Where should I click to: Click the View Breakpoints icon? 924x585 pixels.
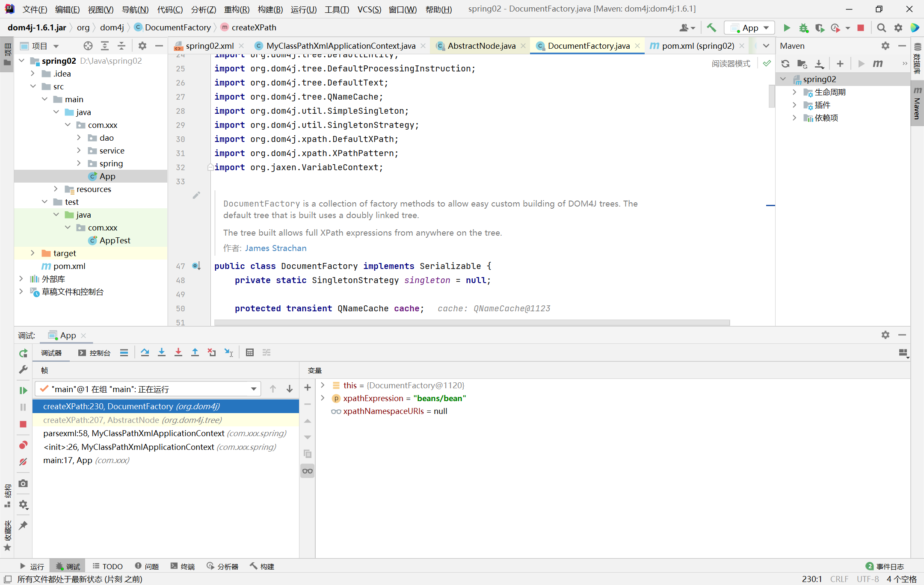click(x=23, y=445)
